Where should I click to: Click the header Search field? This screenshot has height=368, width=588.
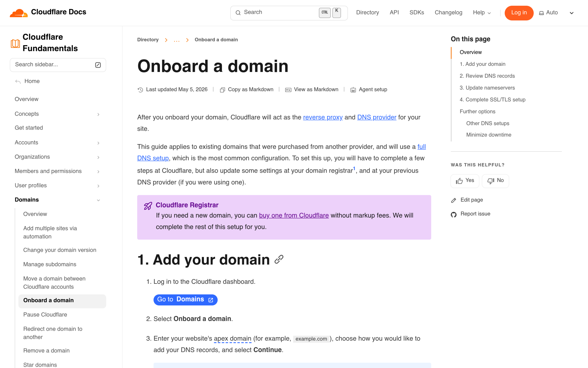(289, 13)
